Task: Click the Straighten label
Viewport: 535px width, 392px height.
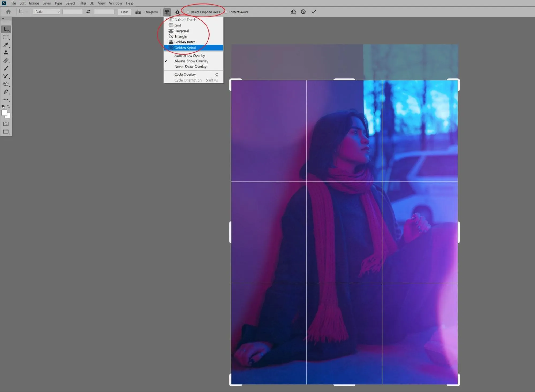Action: click(151, 12)
